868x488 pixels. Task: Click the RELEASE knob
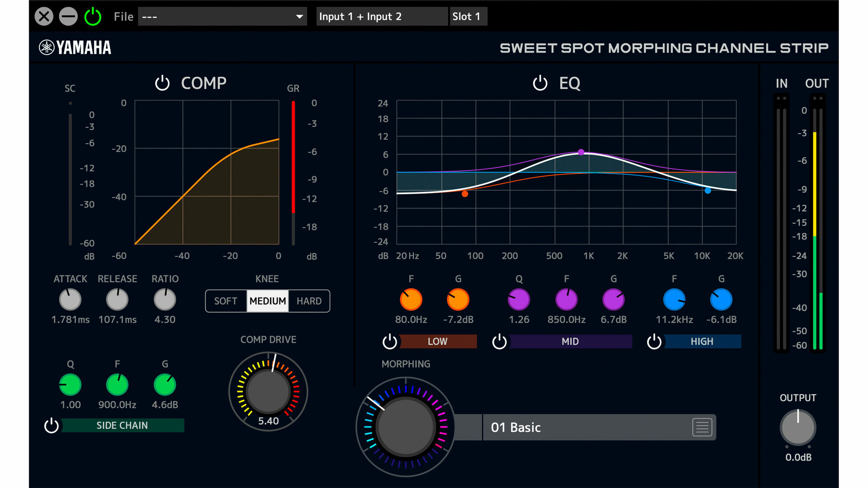coord(117,299)
